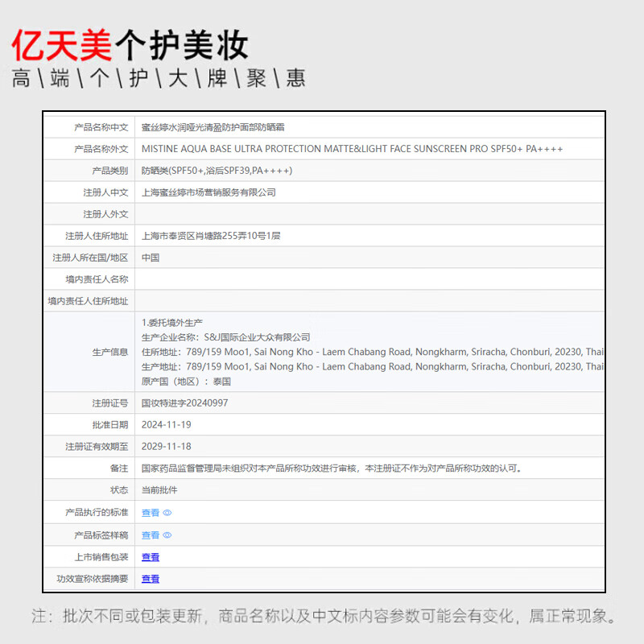
Task: Click the remark starting "国家药品监督管理局未组织"
Action: [332, 469]
